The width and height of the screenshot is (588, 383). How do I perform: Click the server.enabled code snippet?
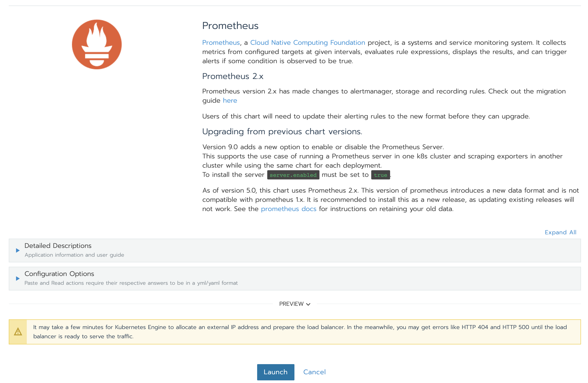293,175
